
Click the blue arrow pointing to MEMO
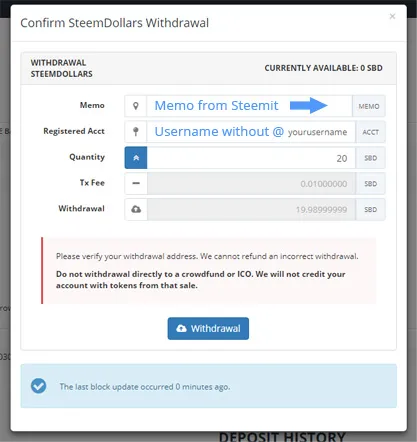click(x=309, y=105)
